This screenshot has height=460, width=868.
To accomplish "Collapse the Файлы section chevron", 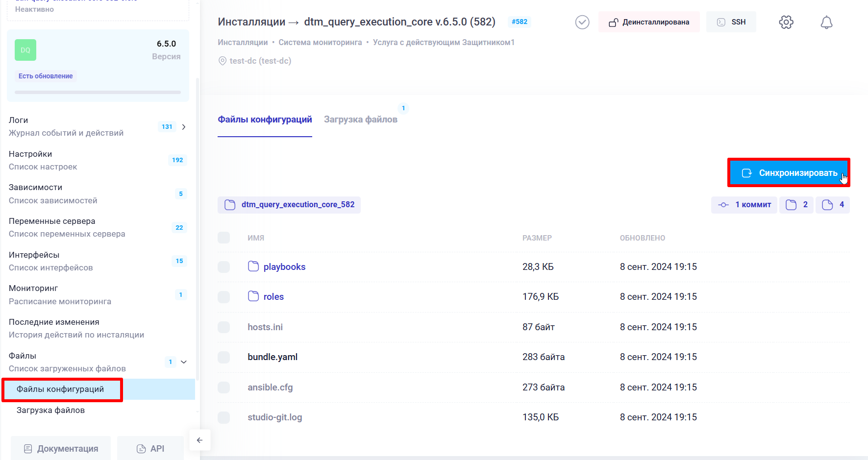I will (184, 362).
